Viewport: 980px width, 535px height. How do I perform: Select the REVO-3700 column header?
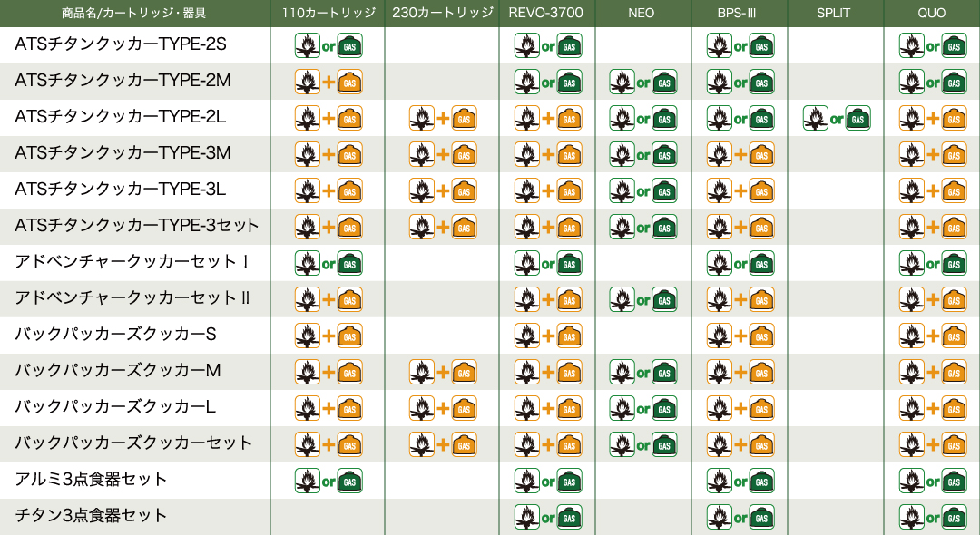click(x=547, y=13)
